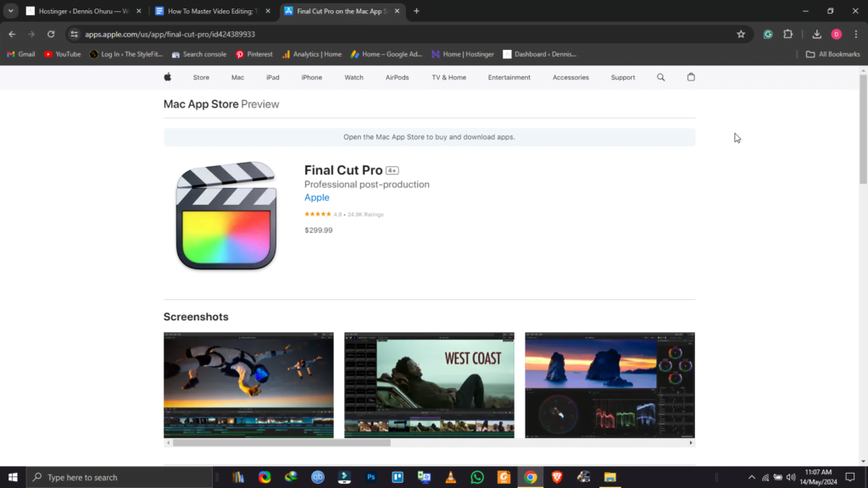Image resolution: width=868 pixels, height=488 pixels.
Task: View site information icon in address bar
Action: point(75,34)
